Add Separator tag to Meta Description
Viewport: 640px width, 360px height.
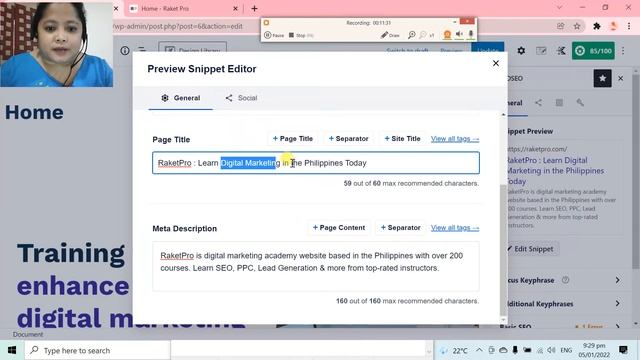click(x=400, y=228)
